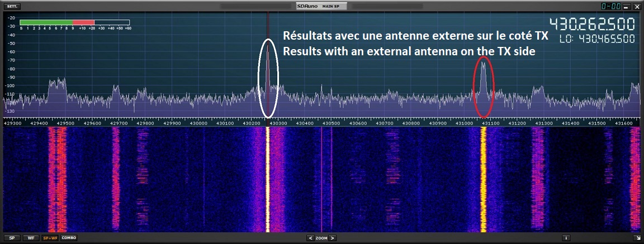Click the resize corner arrow icon
This screenshot has height=244, width=644.
coord(637,238)
